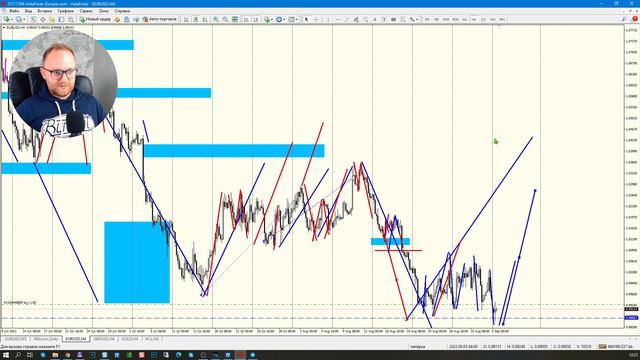Open the Сервис menu
Screen dimensions: 640x360
86,11
